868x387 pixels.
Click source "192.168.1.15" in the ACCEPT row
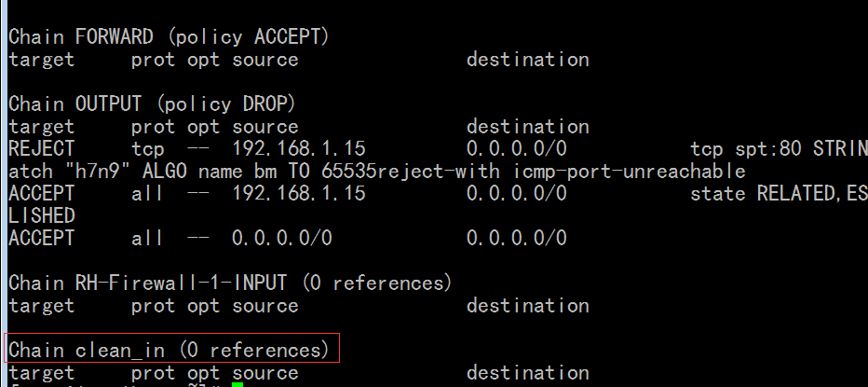click(299, 194)
